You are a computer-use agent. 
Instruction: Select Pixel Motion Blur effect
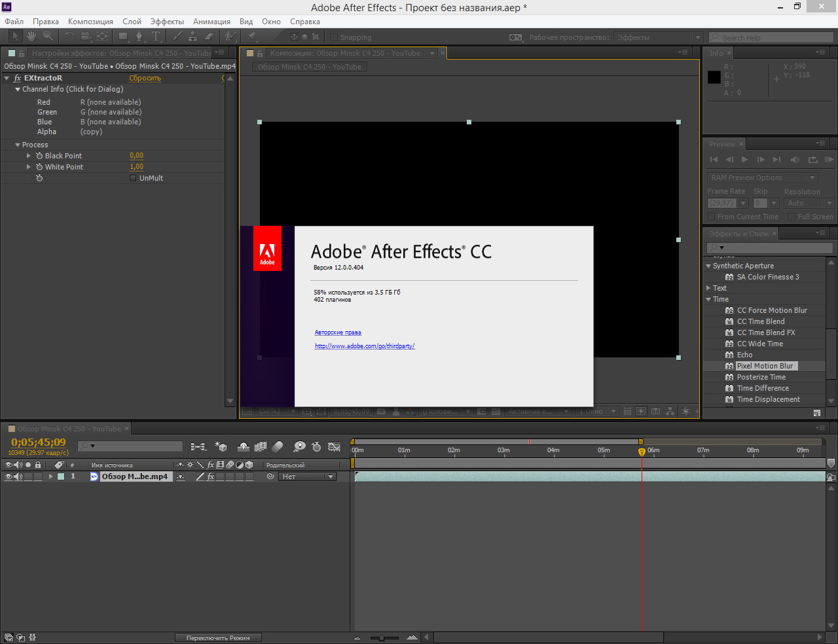[x=765, y=366]
